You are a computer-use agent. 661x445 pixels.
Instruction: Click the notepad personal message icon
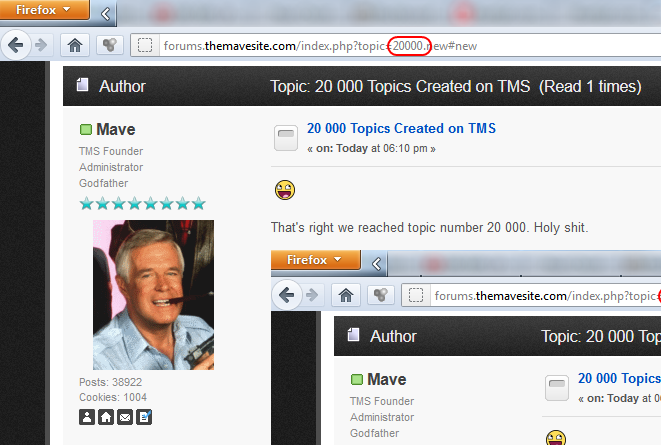tap(143, 416)
